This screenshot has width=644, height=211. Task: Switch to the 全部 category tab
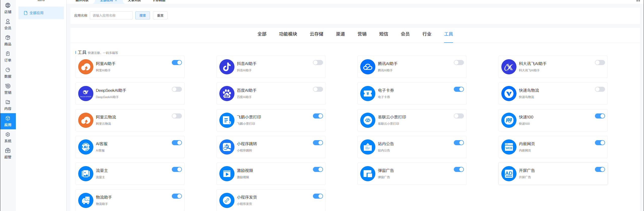point(262,34)
